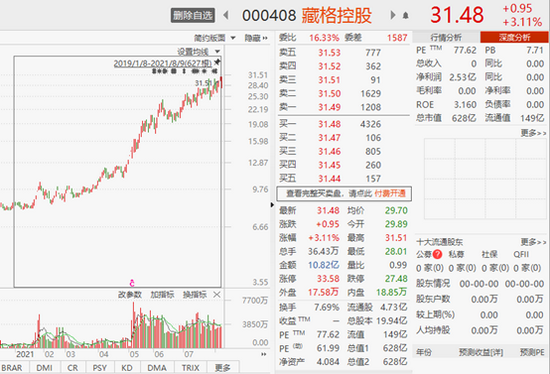Open the 公募 help question badge
The height and width of the screenshot is (374, 550).
[437, 254]
